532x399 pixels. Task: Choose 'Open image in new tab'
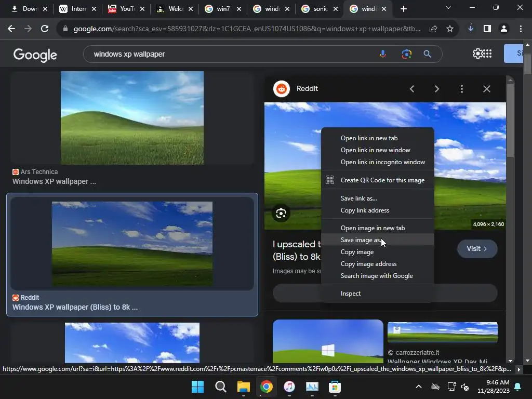click(x=378, y=228)
